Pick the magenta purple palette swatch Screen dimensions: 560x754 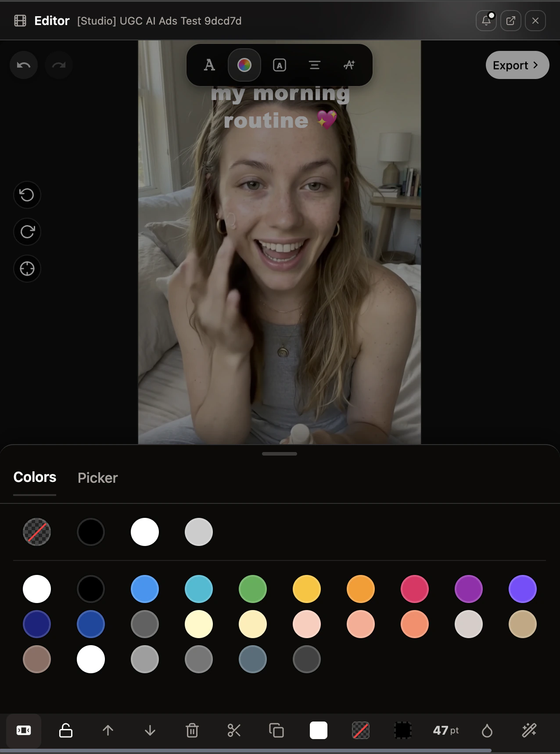[469, 589]
